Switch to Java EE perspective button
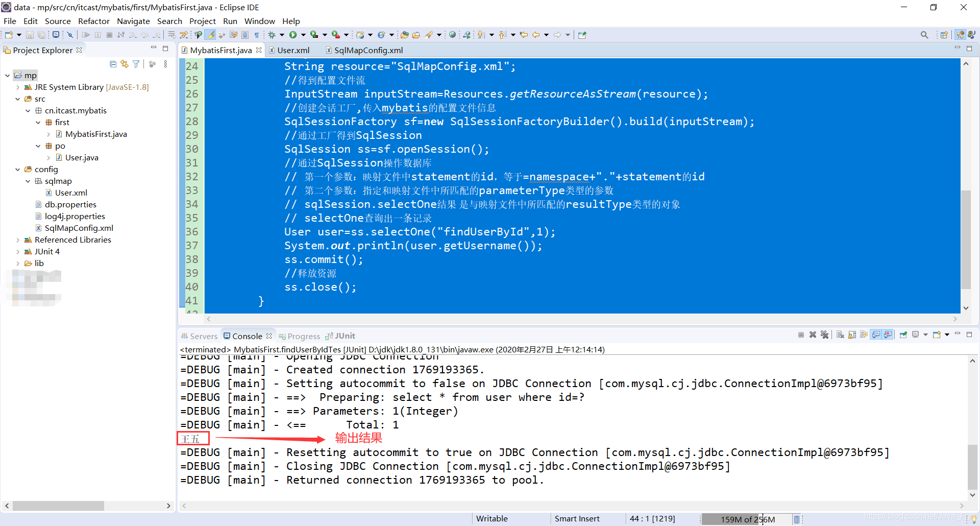 [960, 35]
